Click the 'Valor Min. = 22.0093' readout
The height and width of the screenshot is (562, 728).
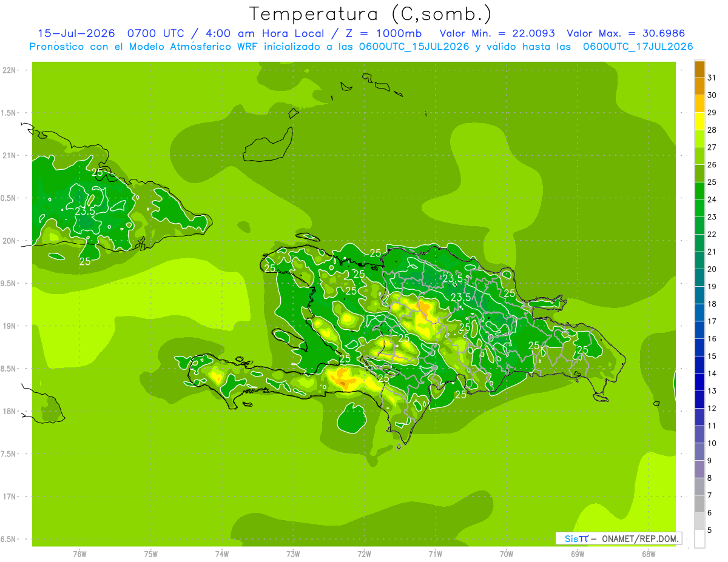497,33
